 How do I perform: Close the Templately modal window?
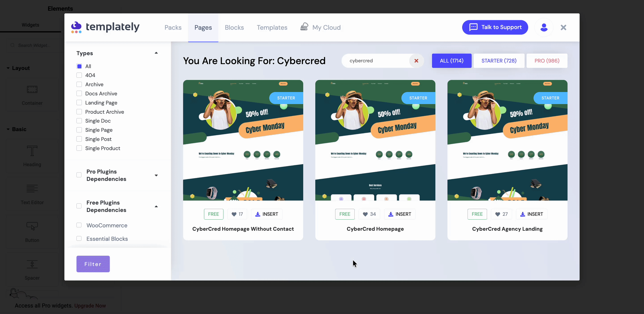[x=563, y=27]
